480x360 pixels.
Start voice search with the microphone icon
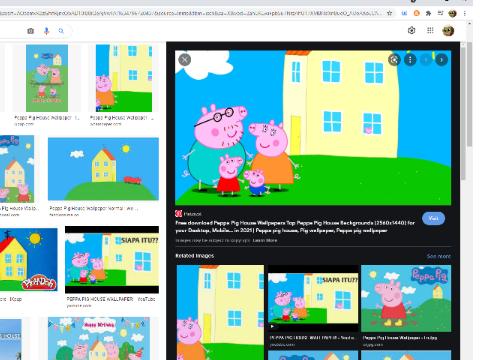46,31
